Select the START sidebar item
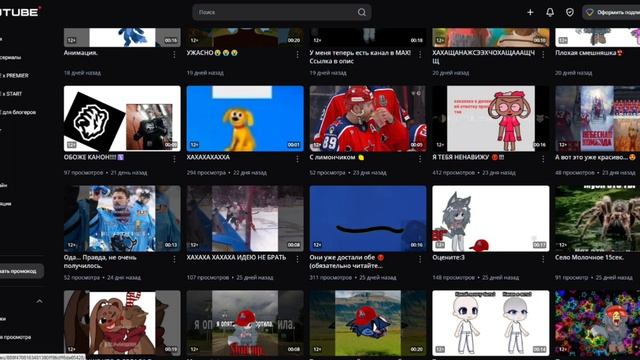The image size is (640, 360). [11, 94]
